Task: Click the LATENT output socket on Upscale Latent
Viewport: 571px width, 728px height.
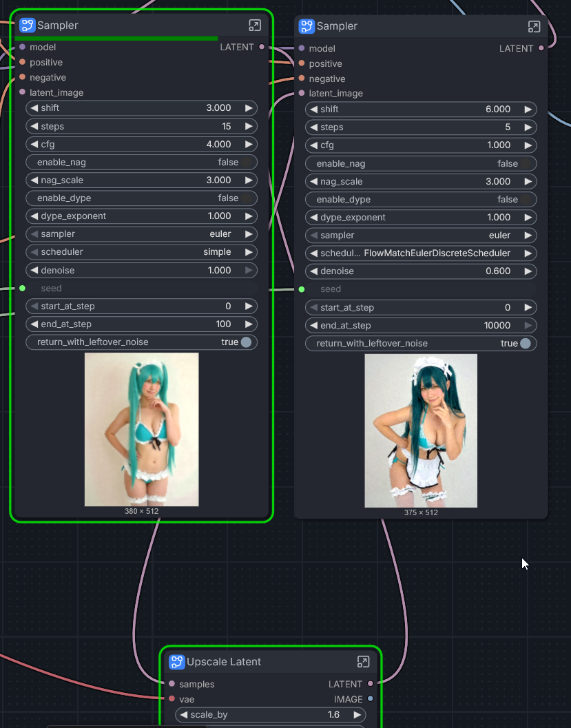Action: click(371, 683)
